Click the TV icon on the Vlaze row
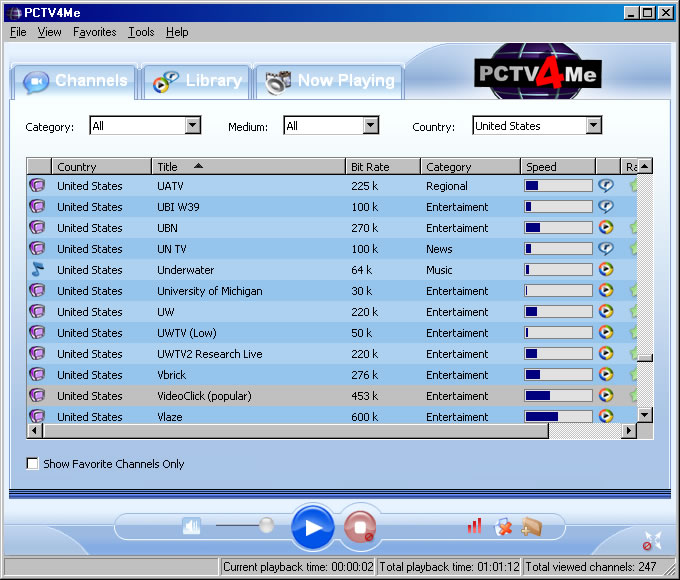 (x=37, y=416)
